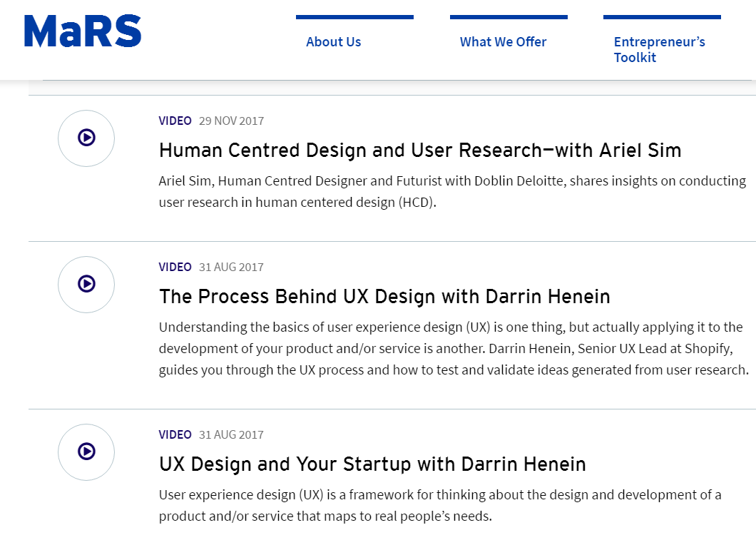This screenshot has height=545, width=756.
Task: Click description starting 'User experience design (UX) is'
Action: [440, 505]
